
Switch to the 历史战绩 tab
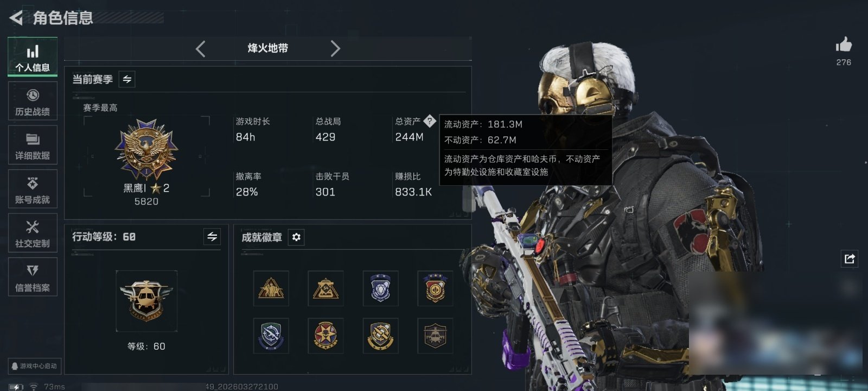click(33, 101)
